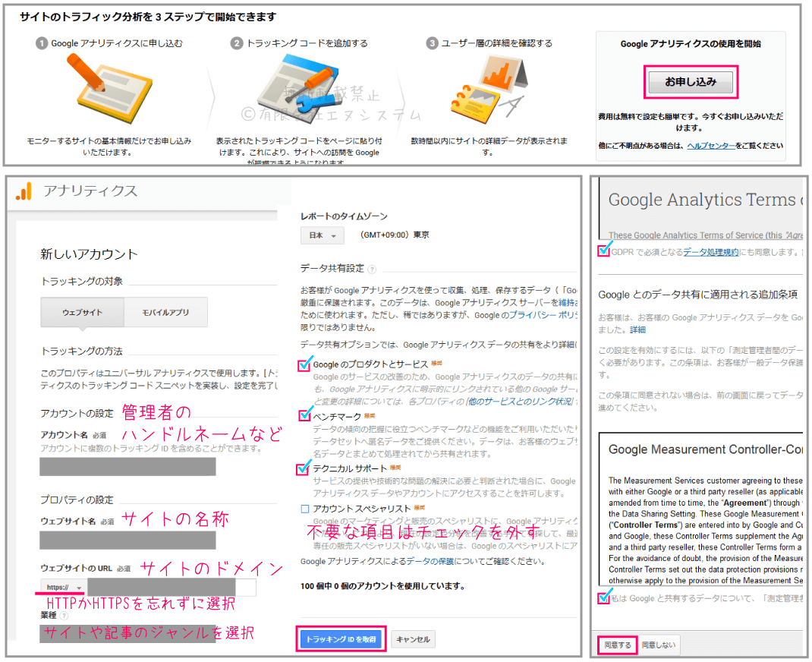
Task: Click the step 1 notepad and pencil illustration
Action: (x=109, y=88)
